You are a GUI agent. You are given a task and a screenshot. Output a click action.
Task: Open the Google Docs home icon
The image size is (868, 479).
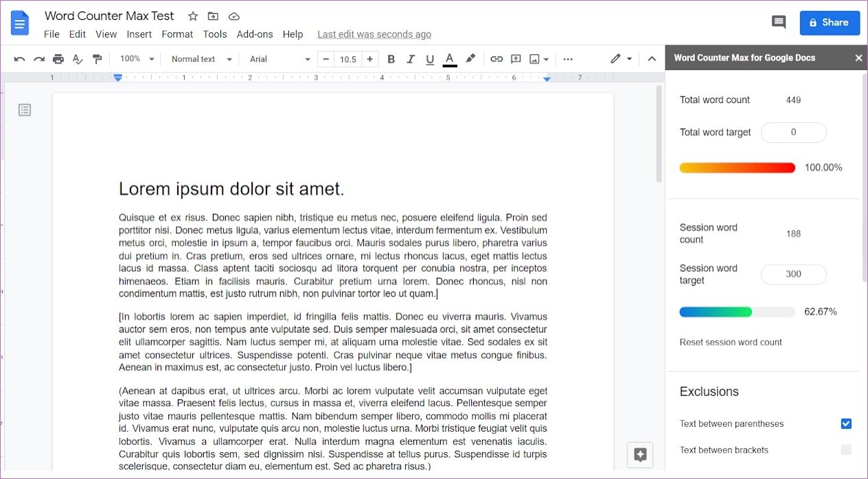(20, 23)
